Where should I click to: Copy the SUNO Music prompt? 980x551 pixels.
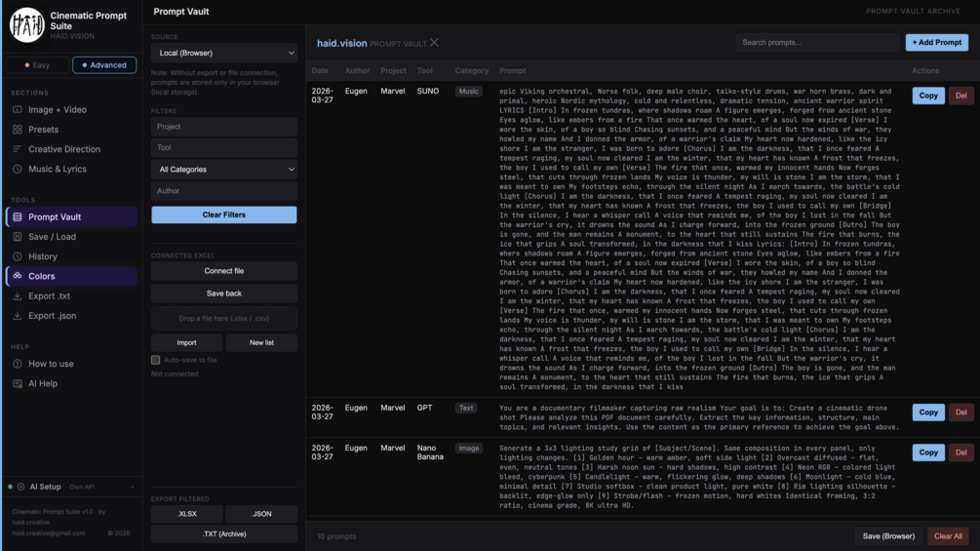[928, 96]
